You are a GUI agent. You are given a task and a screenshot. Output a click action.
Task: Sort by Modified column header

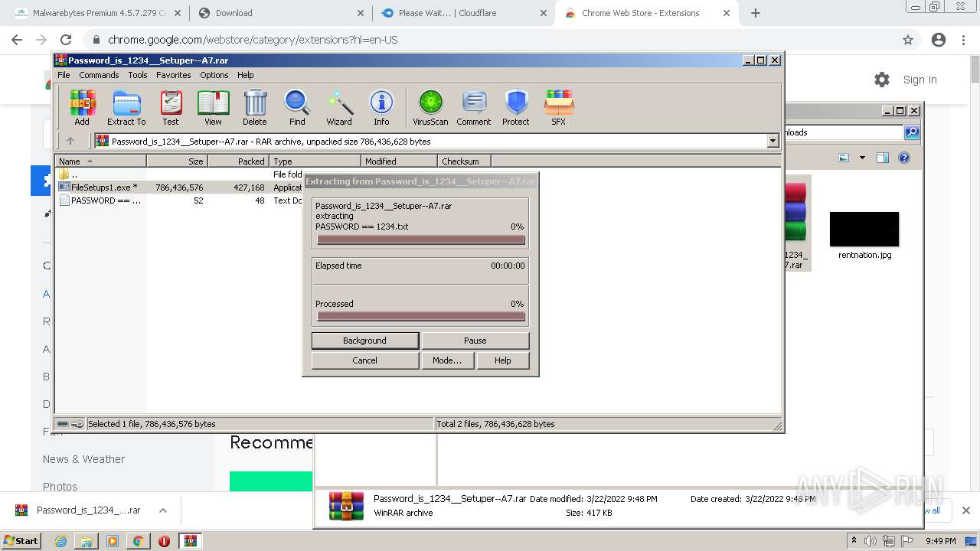click(399, 161)
